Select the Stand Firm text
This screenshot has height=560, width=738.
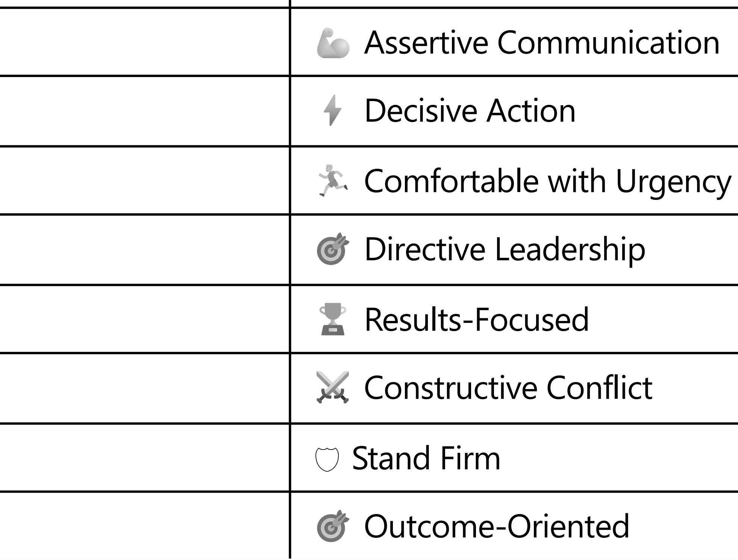pos(426,458)
